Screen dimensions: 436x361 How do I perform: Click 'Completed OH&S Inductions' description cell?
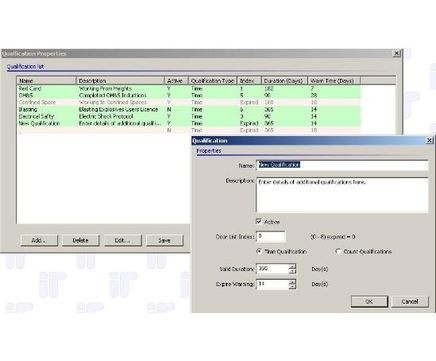pyautogui.click(x=113, y=95)
